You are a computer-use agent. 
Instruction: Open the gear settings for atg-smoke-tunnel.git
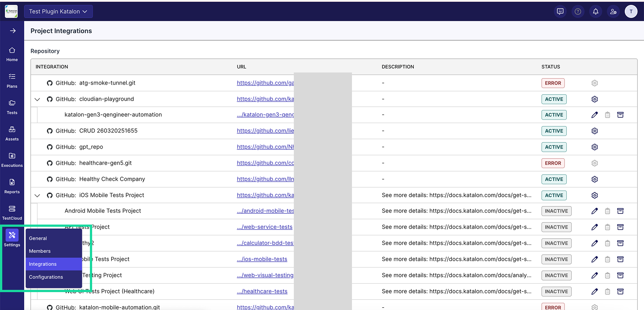(x=594, y=83)
